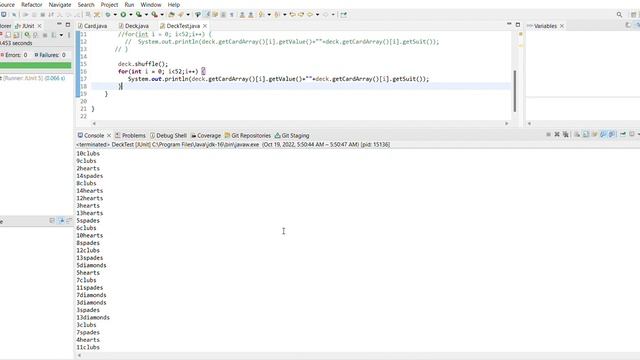Open the magnifier Search icon at top right
This screenshot has width=640, height=360.
pos(619,14)
